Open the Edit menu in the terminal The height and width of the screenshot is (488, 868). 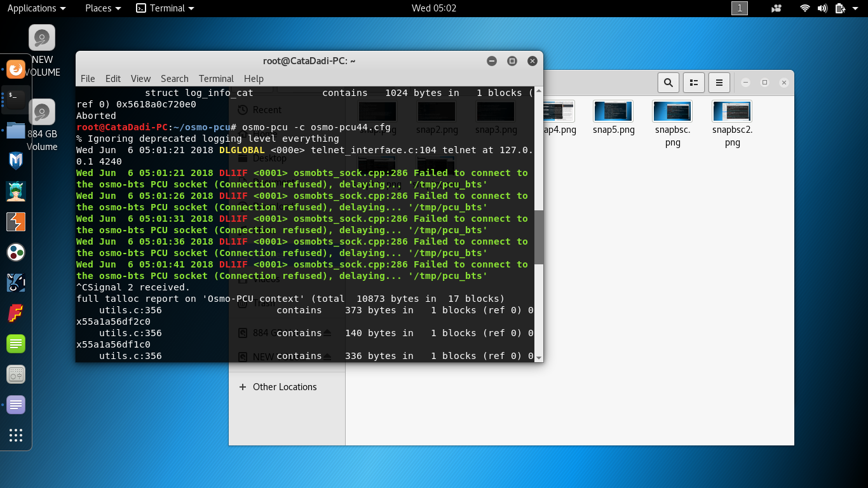[x=113, y=79]
